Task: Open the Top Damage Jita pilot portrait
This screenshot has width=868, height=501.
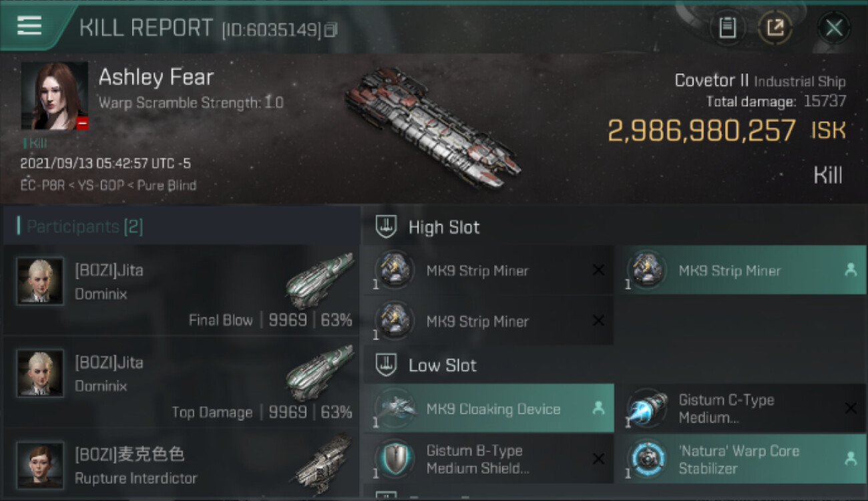Action: click(x=40, y=373)
